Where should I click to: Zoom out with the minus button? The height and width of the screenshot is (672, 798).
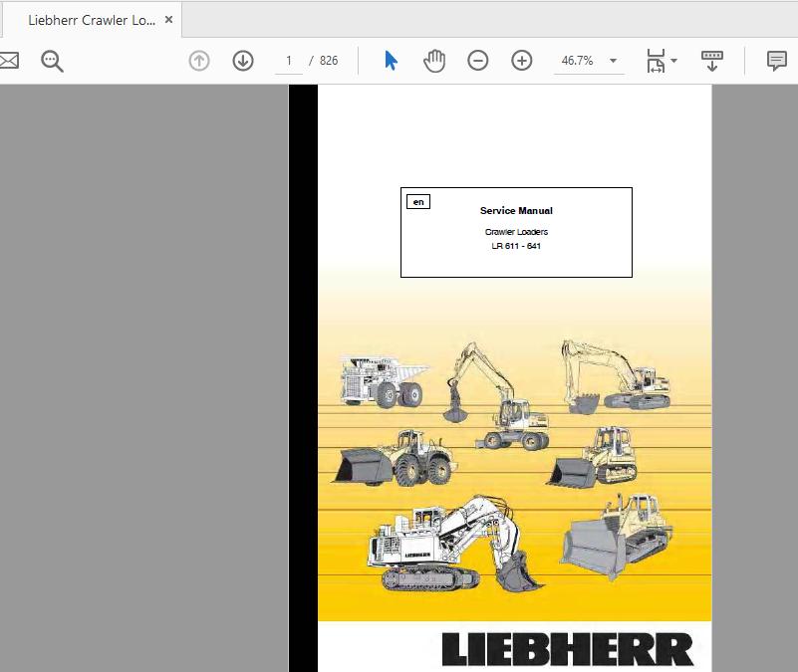[478, 61]
